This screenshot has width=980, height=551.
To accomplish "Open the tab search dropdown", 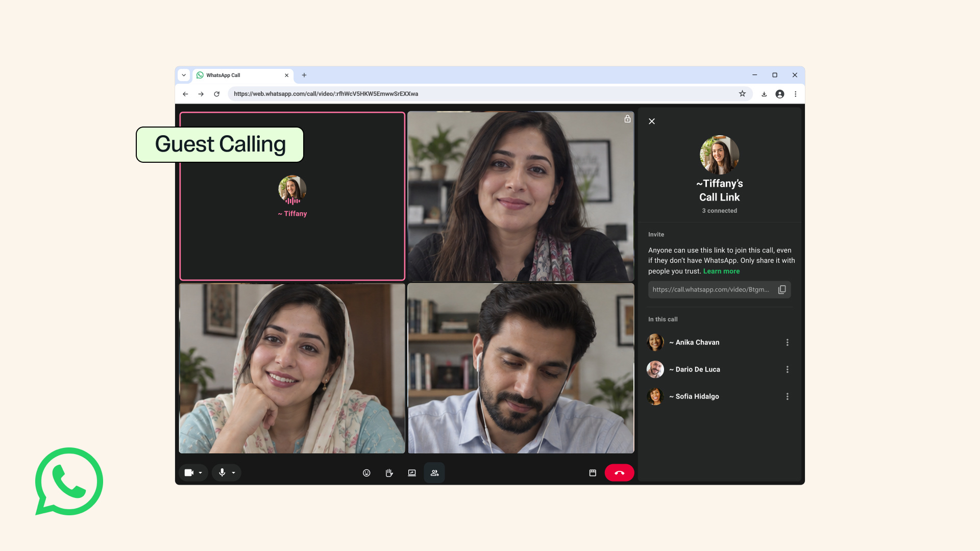I will click(184, 75).
